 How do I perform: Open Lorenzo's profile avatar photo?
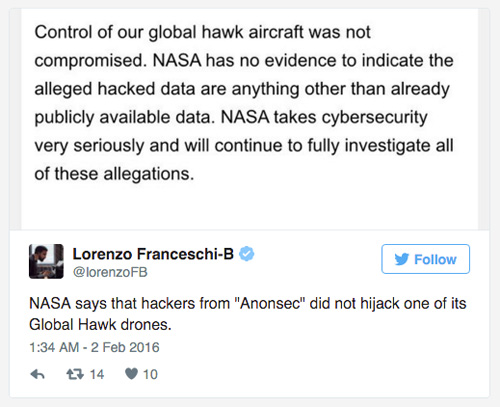(x=46, y=261)
